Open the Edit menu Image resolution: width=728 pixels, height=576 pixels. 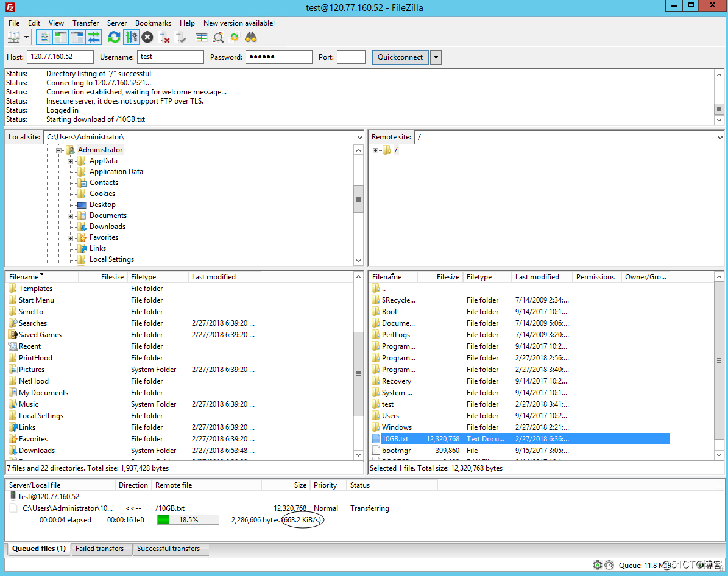point(34,23)
